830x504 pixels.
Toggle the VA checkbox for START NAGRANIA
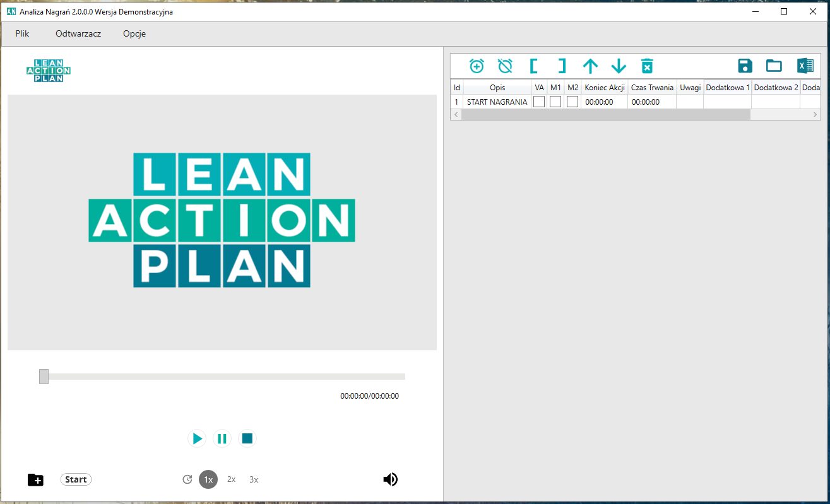click(539, 102)
